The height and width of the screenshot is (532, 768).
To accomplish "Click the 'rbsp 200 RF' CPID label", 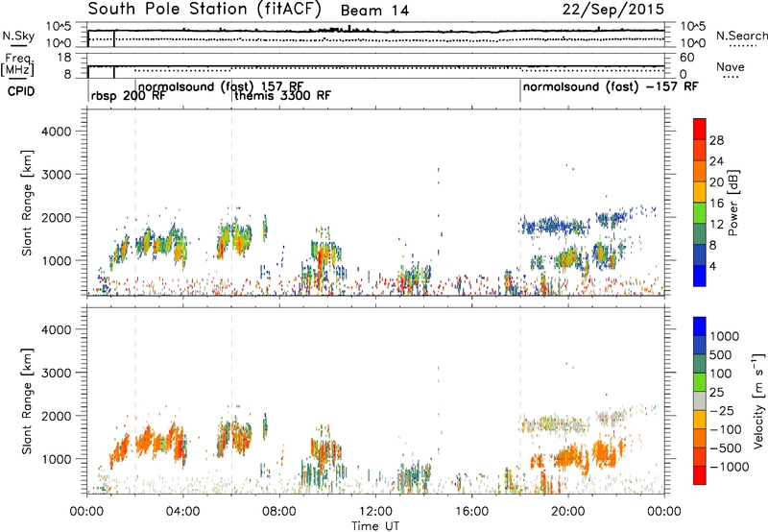I will click(x=129, y=96).
